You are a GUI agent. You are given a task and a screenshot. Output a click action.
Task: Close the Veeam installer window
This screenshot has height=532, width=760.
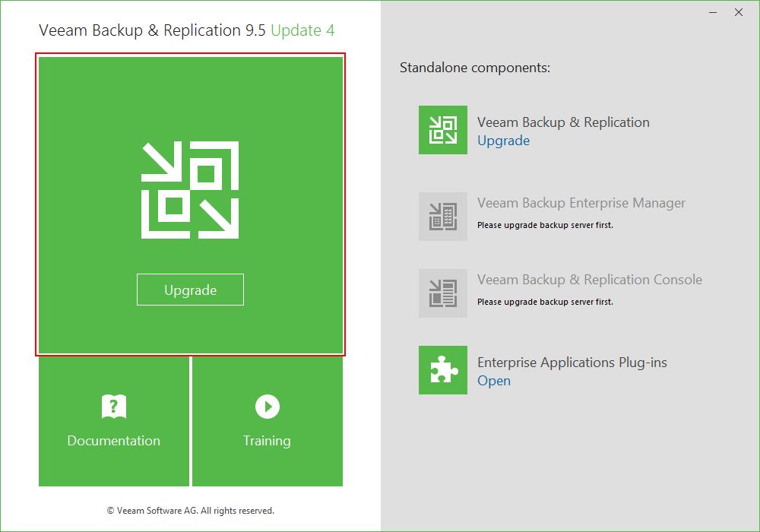pos(739,13)
